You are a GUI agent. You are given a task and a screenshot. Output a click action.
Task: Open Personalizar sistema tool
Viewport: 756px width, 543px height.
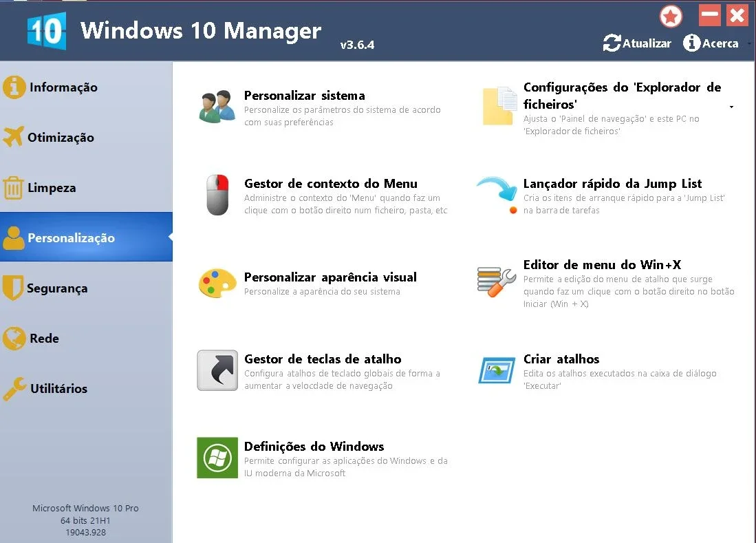coord(304,96)
